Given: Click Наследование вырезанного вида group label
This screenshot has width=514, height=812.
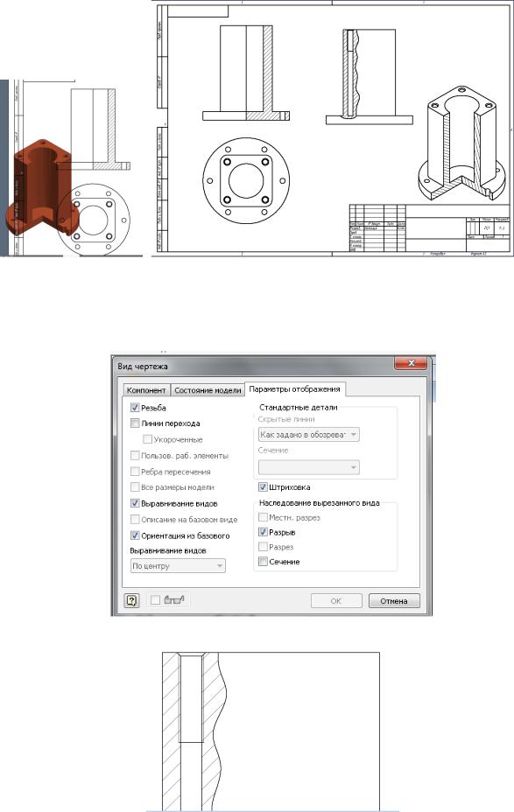Looking at the screenshot, I should [x=320, y=503].
